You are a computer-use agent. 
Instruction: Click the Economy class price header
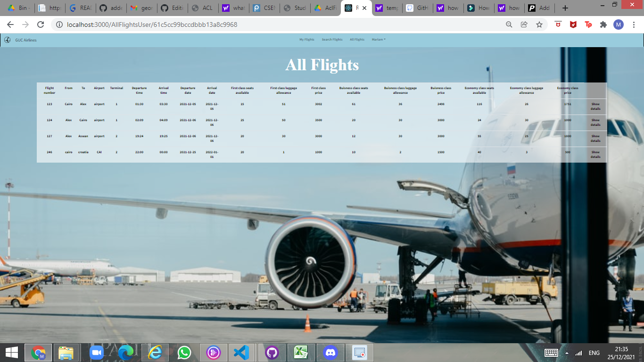(x=568, y=90)
